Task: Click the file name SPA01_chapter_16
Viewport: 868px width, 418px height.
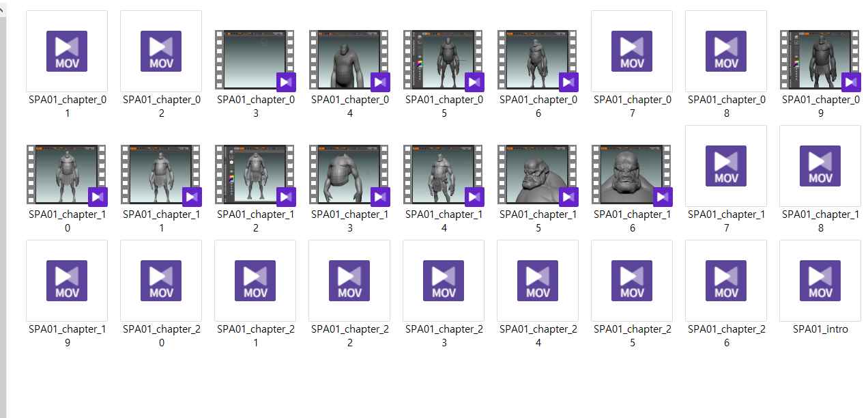Action: pyautogui.click(x=632, y=221)
